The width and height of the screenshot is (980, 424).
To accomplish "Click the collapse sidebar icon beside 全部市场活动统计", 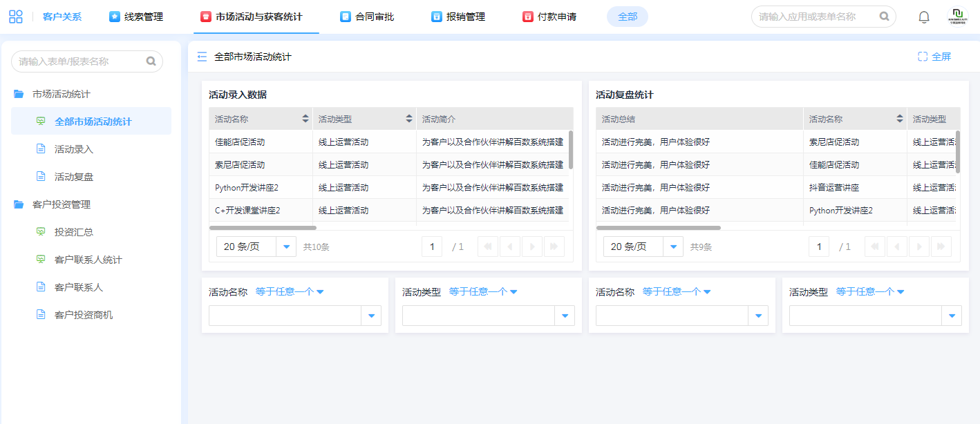I will (x=202, y=57).
